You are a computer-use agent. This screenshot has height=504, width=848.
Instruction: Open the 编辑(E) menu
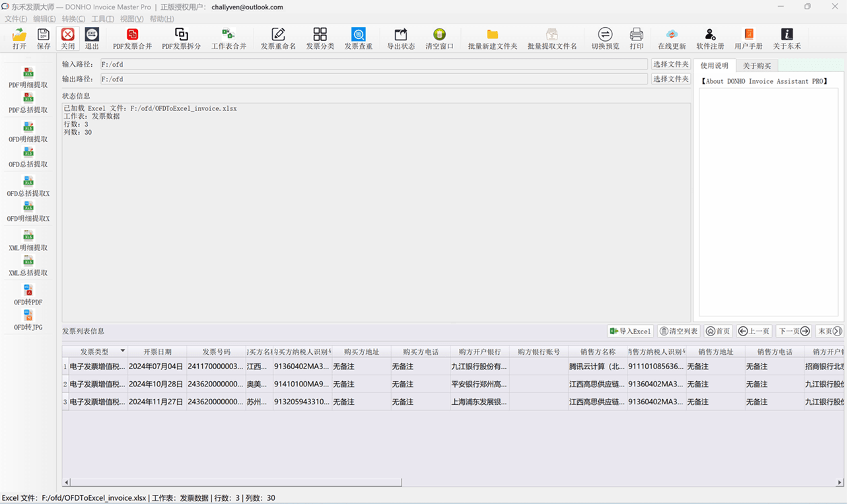45,18
